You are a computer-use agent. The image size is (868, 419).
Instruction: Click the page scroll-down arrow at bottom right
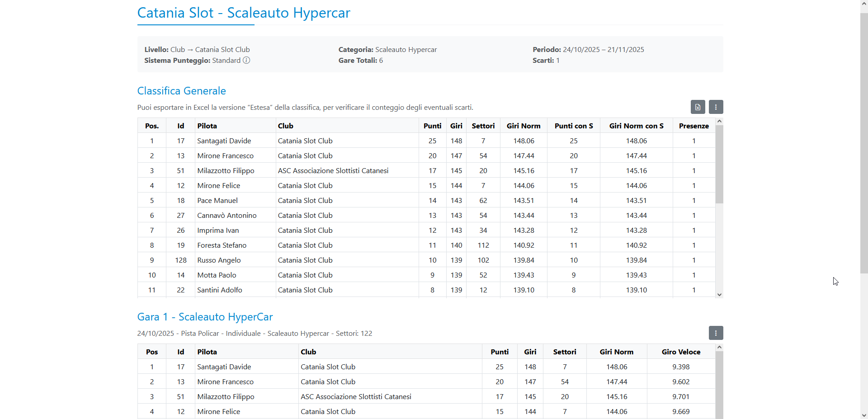click(x=864, y=415)
